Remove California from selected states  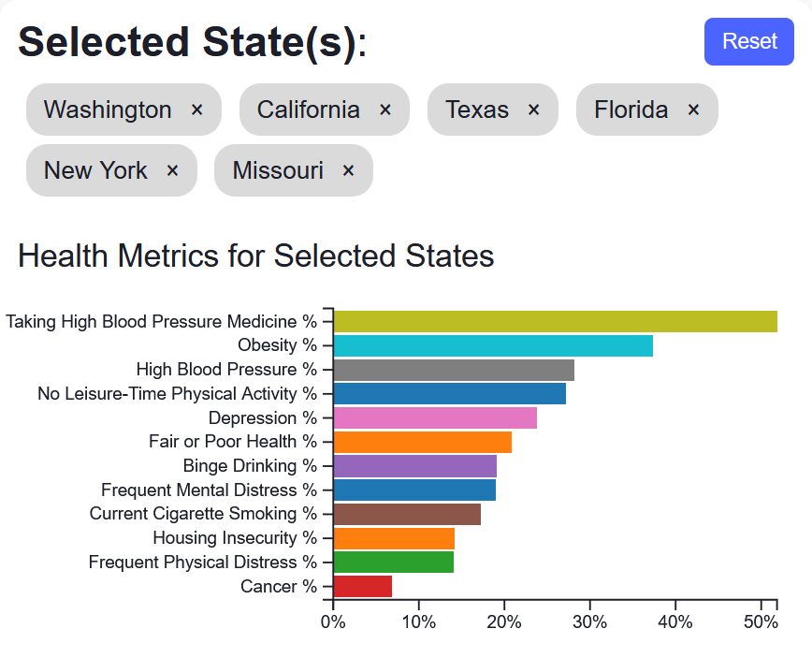coord(385,110)
